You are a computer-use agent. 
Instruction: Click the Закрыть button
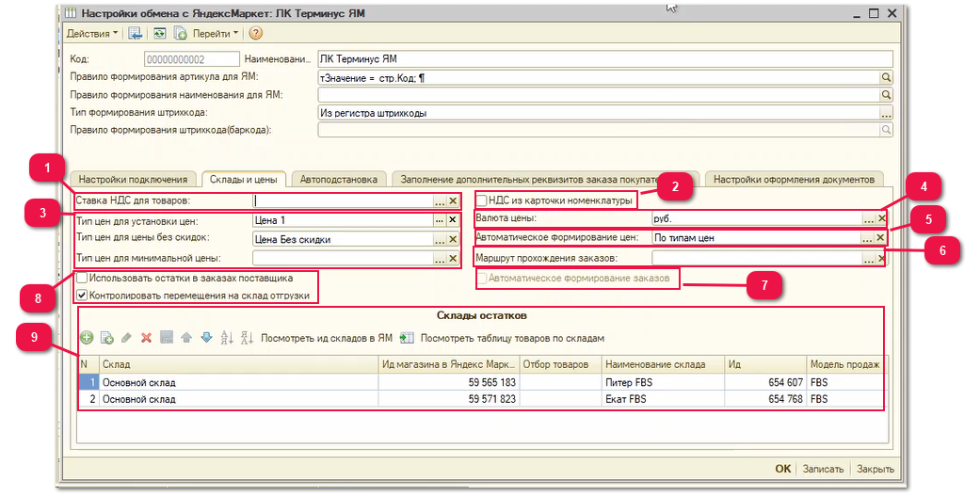point(875,469)
